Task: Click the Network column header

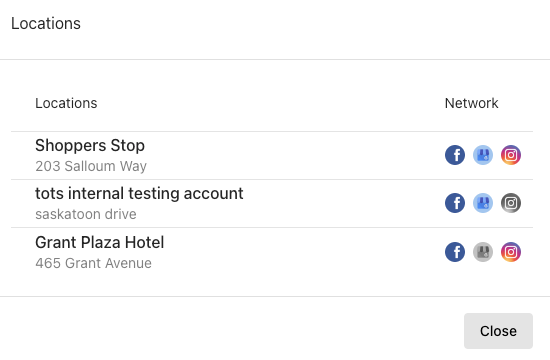Action: coord(471,103)
